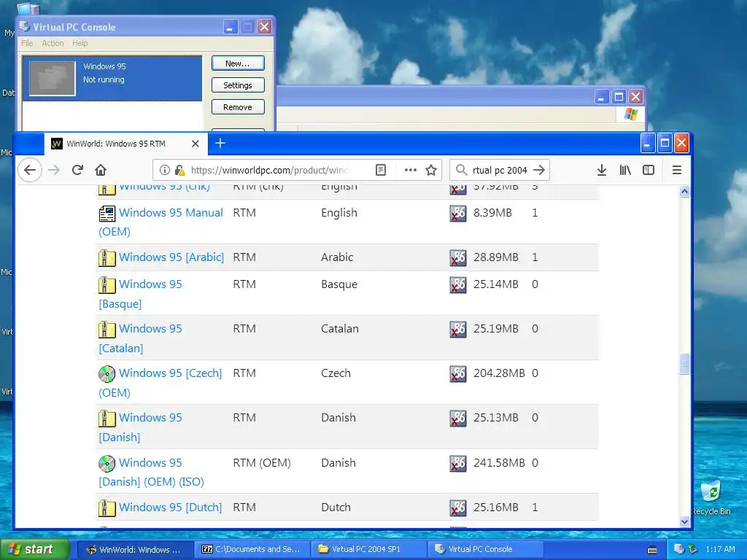The width and height of the screenshot is (747, 560).
Task: Submit search with the arrow button
Action: (539, 170)
